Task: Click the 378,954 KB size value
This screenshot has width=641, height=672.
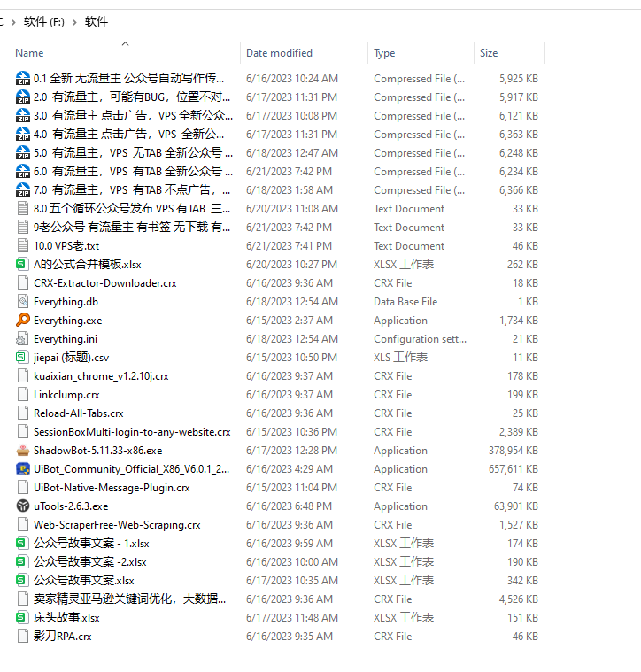Action: click(x=513, y=451)
